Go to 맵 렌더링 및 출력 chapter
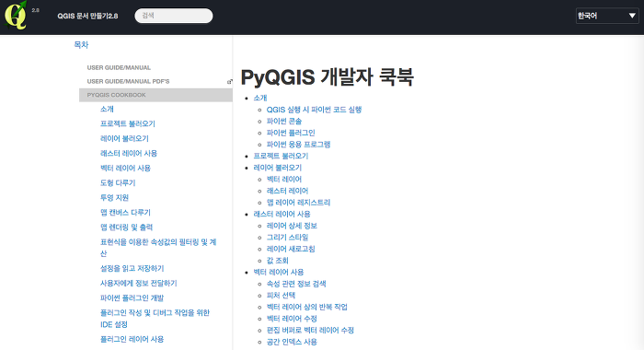644x350 pixels. coord(127,227)
